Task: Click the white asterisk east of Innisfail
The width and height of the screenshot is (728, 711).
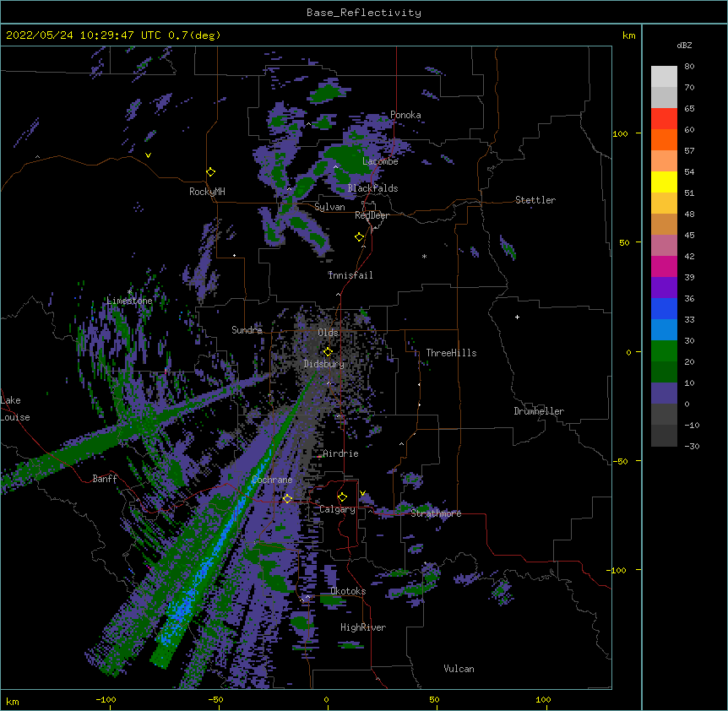Action: tap(424, 256)
